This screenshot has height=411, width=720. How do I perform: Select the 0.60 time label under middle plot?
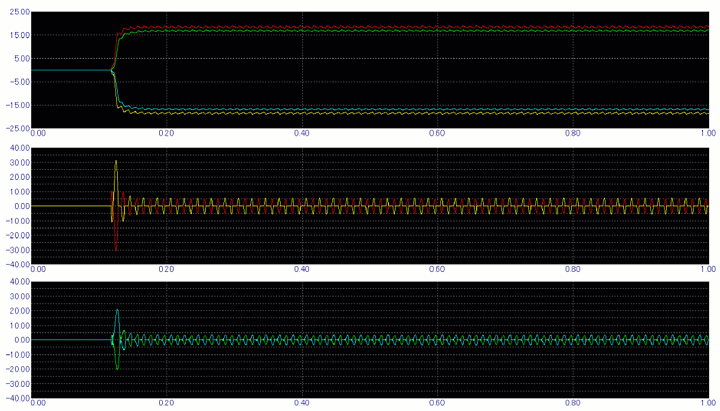point(437,269)
